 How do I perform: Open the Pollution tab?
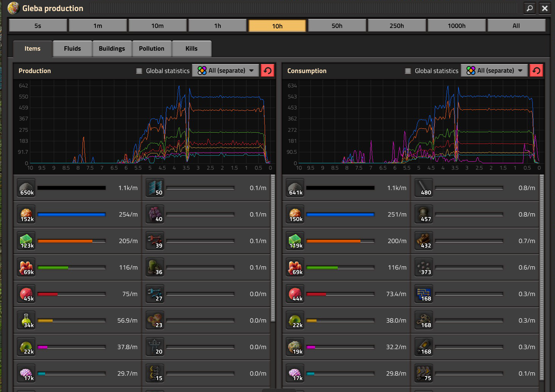(x=151, y=48)
